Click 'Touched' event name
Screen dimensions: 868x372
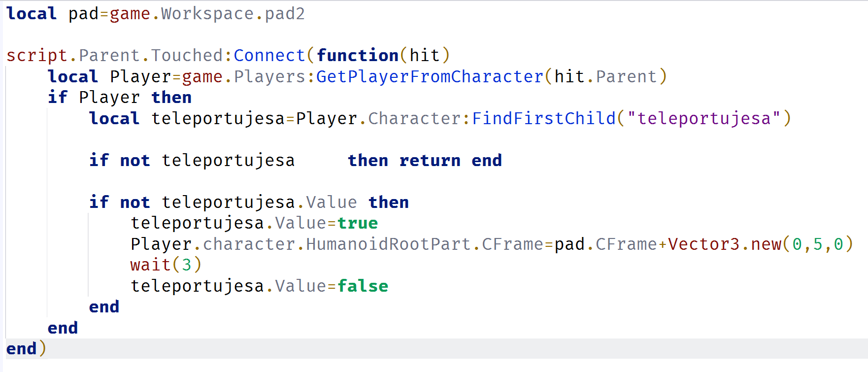[187, 55]
